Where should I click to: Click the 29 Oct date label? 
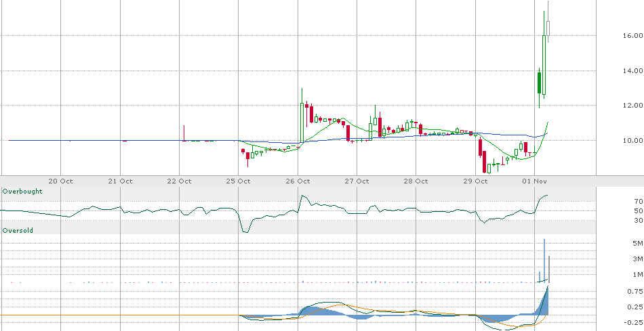click(x=475, y=181)
